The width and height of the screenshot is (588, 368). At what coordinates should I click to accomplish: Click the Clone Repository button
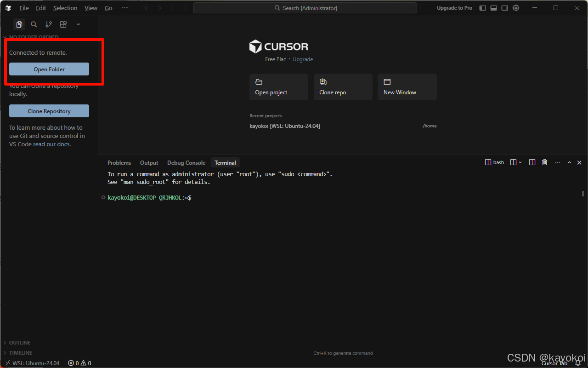coord(49,111)
